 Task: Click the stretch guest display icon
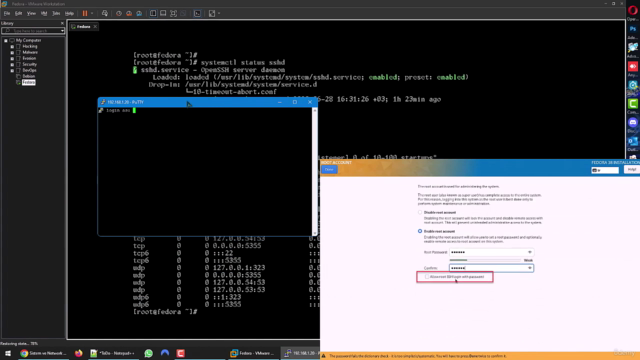(212, 13)
